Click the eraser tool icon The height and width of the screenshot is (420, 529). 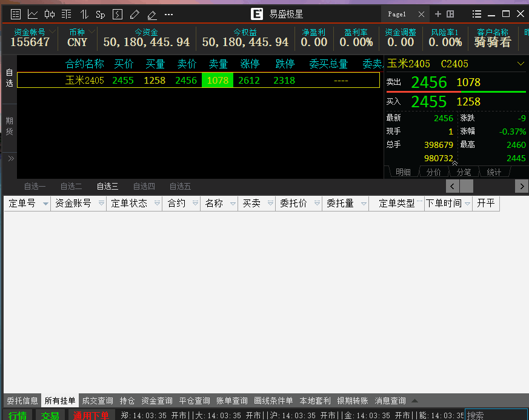[x=151, y=14]
